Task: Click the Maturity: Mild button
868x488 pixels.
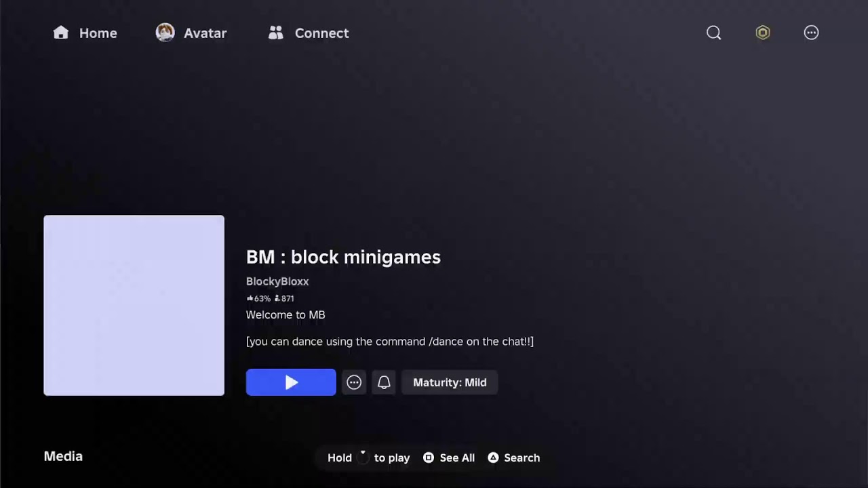Action: 450,382
